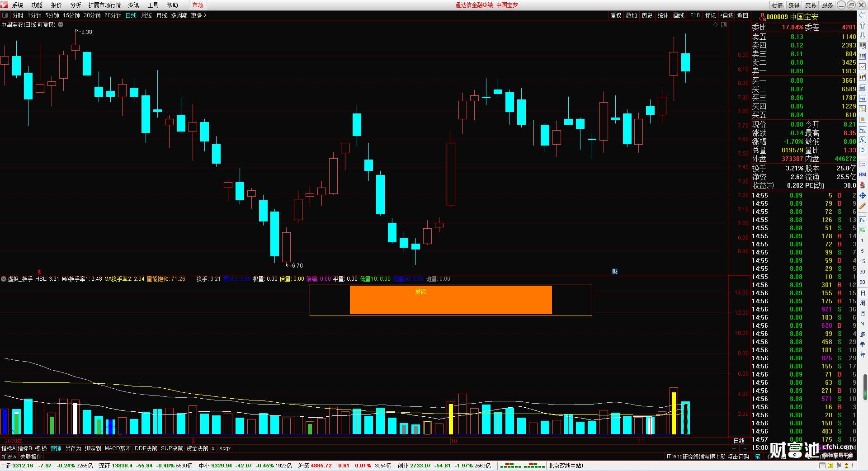Viewport: 868px width, 471px height.
Task: Click the minus zoom button near 日线
Action: coord(745,448)
